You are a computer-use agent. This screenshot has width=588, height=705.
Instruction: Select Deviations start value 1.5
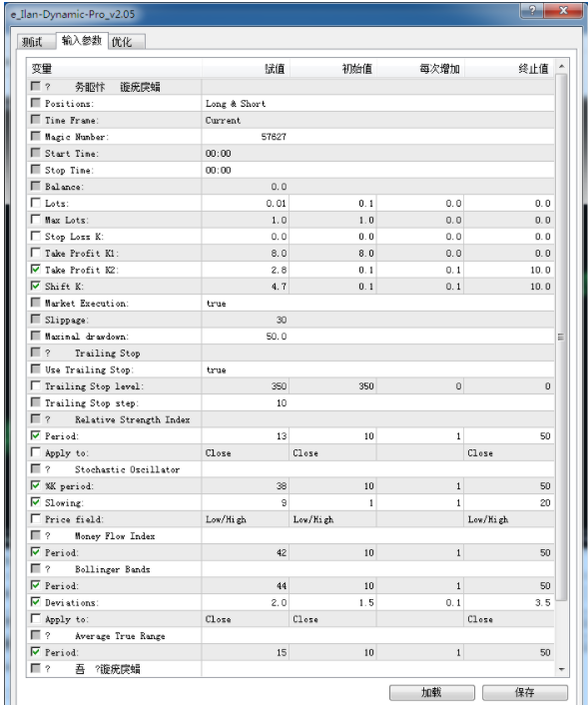click(x=366, y=602)
